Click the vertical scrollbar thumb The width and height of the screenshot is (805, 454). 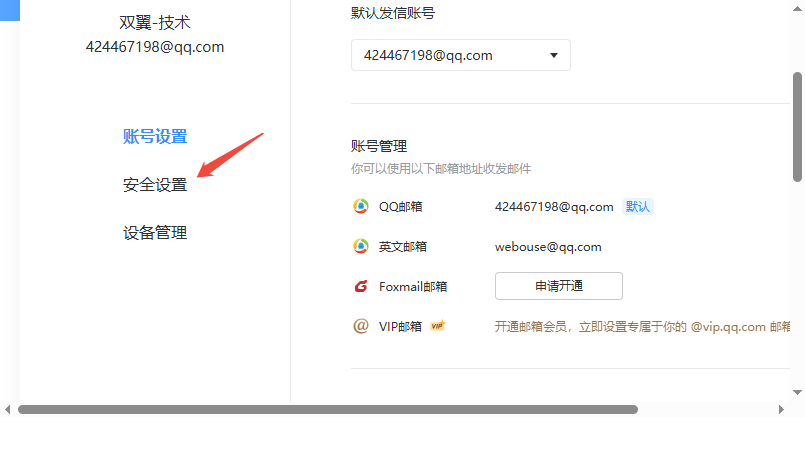[797, 127]
